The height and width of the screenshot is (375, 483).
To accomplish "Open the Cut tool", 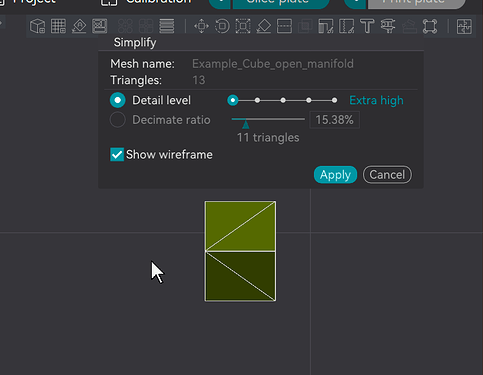I will (x=284, y=26).
